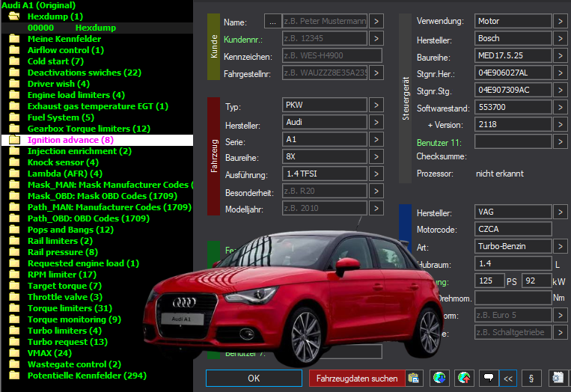Open the arrow beside the Art field Turbo-Benzin
This screenshot has width=571, height=392.
pyautogui.click(x=561, y=246)
